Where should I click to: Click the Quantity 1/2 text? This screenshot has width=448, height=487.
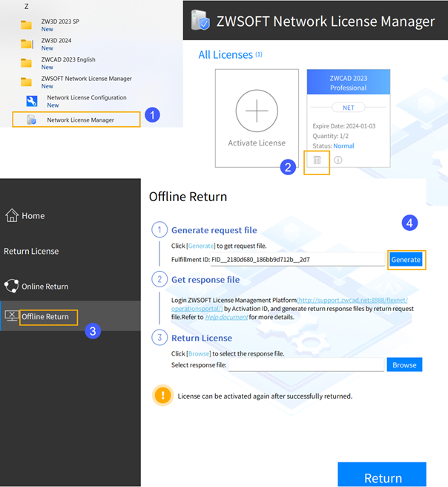330,136
